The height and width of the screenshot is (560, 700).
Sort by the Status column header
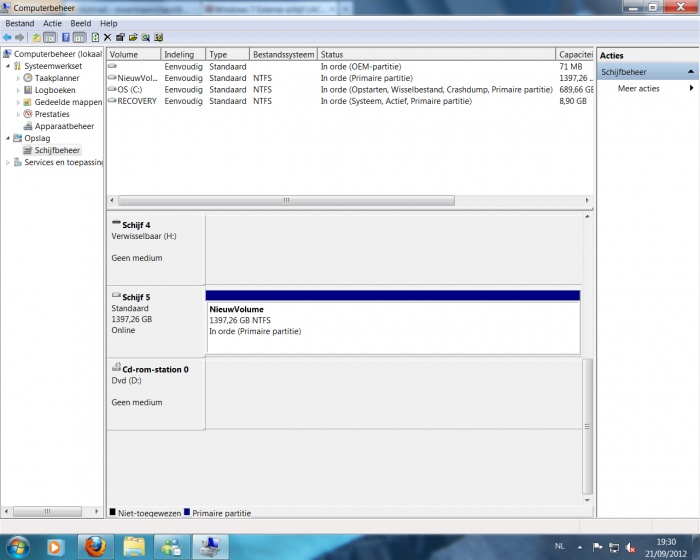pyautogui.click(x=437, y=54)
